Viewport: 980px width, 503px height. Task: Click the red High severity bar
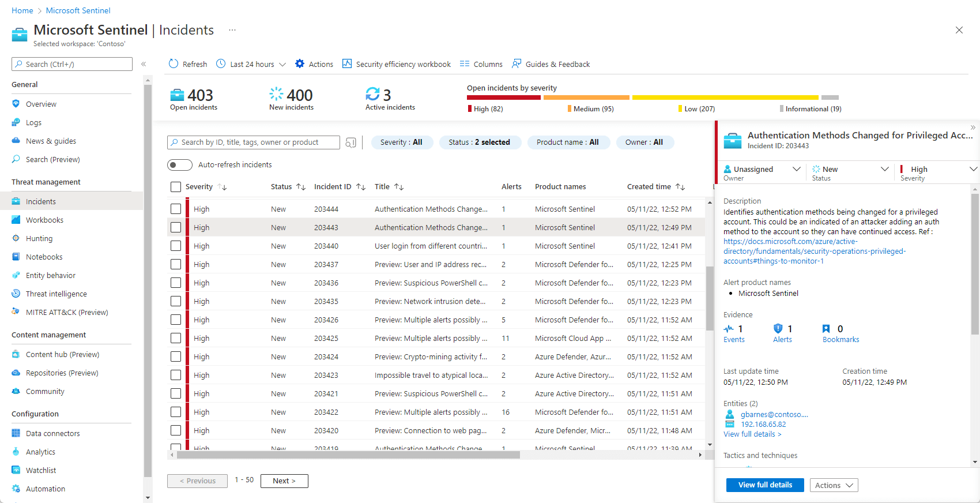tap(504, 97)
